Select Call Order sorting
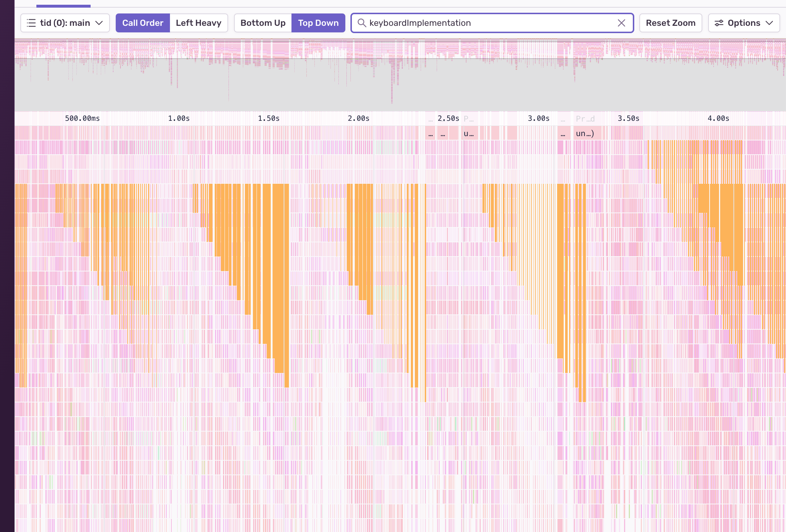786x532 pixels. (x=143, y=23)
